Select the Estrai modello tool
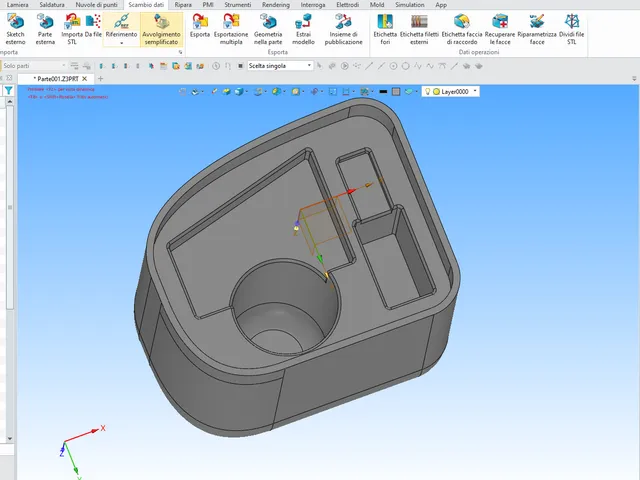Screen dimensions: 640x480 point(303,29)
